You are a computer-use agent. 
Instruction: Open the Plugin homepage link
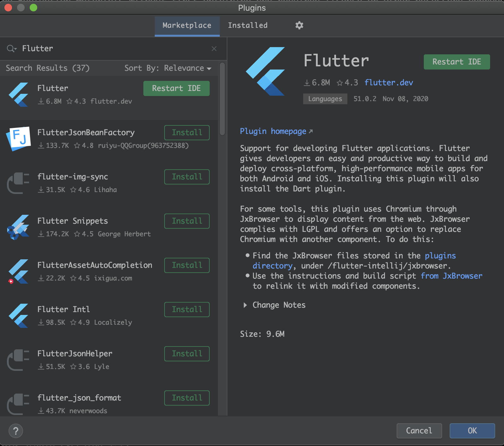273,131
